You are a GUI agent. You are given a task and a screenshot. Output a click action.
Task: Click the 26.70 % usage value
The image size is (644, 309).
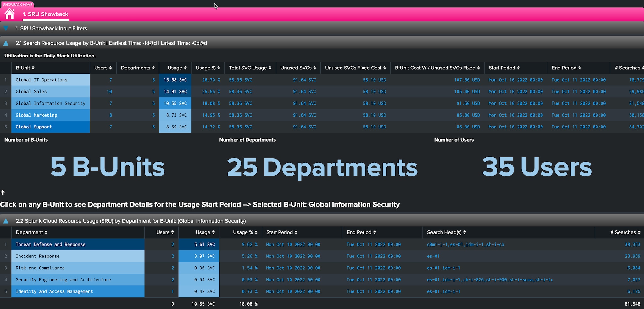click(211, 80)
